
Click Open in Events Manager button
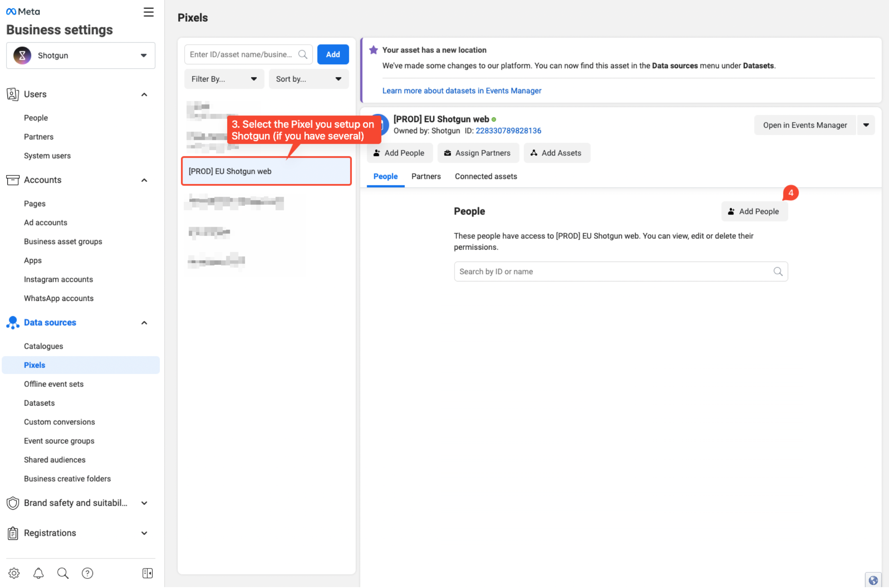(x=805, y=125)
